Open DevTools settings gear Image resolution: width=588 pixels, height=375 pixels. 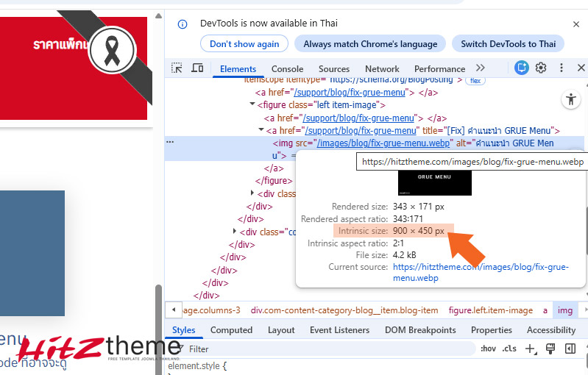tap(541, 68)
